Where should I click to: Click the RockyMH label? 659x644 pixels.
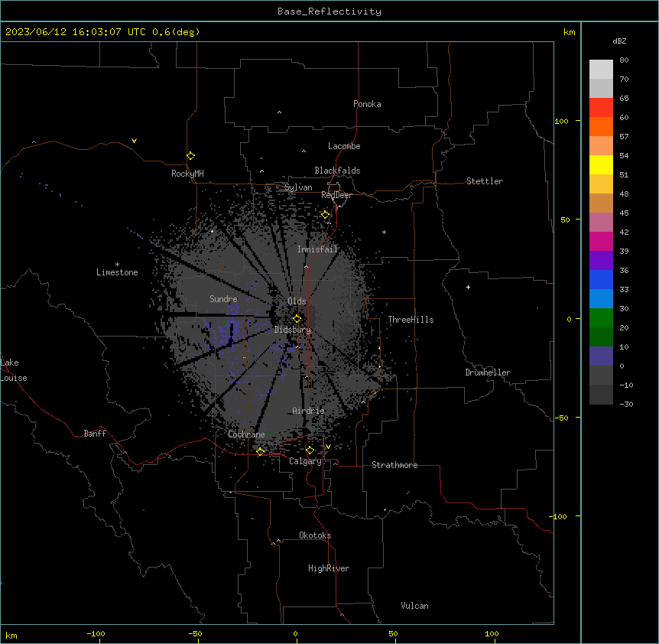187,174
